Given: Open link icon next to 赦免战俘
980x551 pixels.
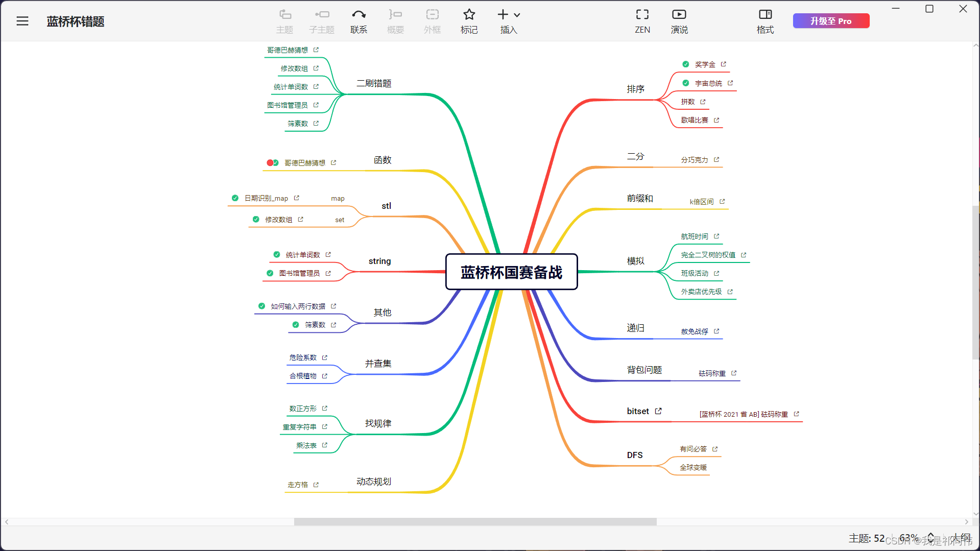Looking at the screenshot, I should pyautogui.click(x=716, y=331).
